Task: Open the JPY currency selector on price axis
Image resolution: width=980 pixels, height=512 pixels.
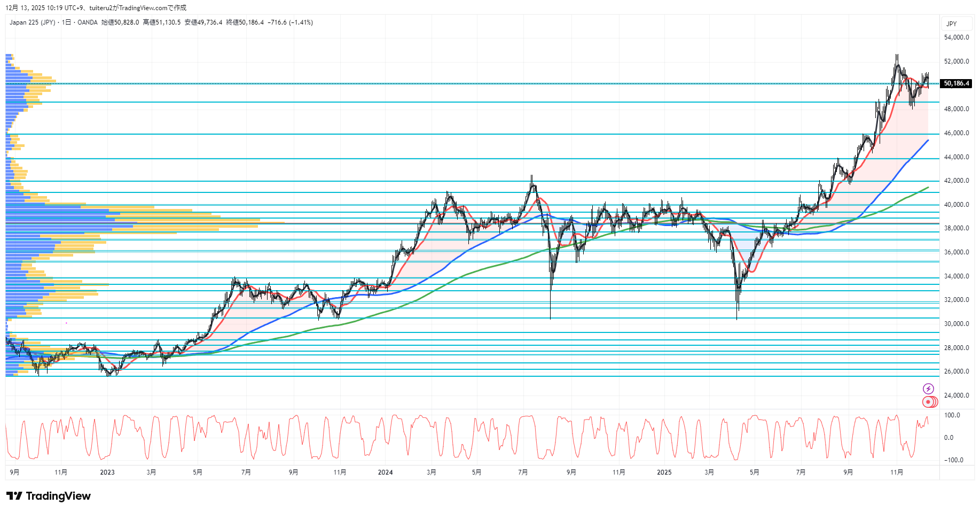Action: point(951,24)
